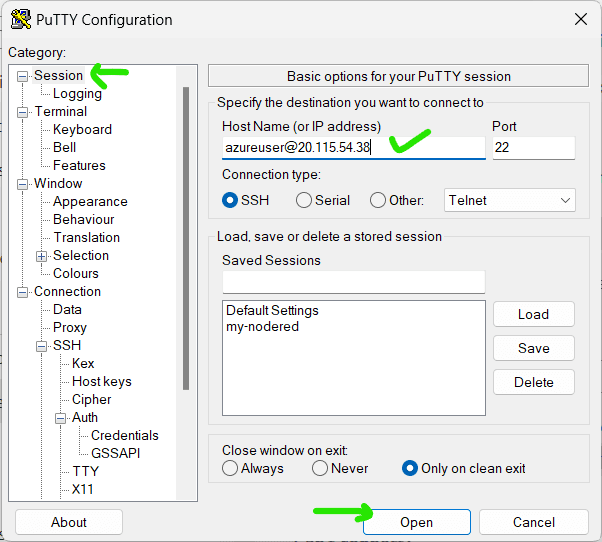Collapse the SSH tree node

pyautogui.click(x=41, y=346)
